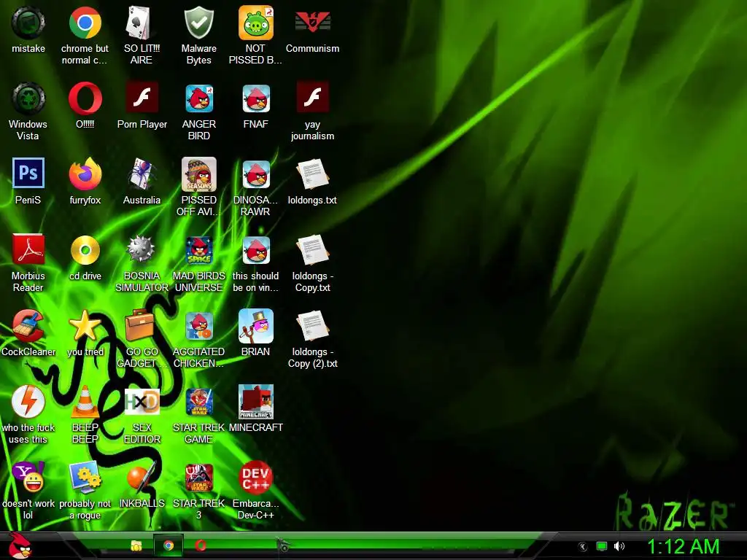This screenshot has height=560, width=747.
Task: Open the Australia spider solitaire icon
Action: coord(142,174)
